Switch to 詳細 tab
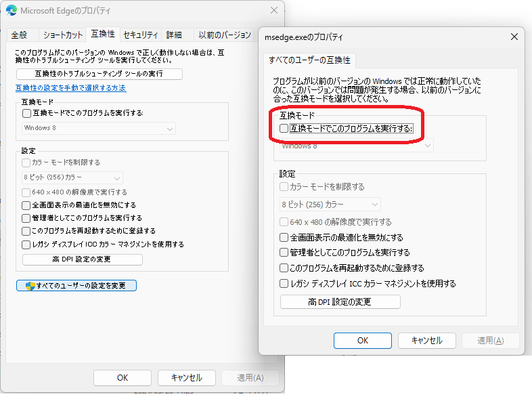 pyautogui.click(x=174, y=35)
